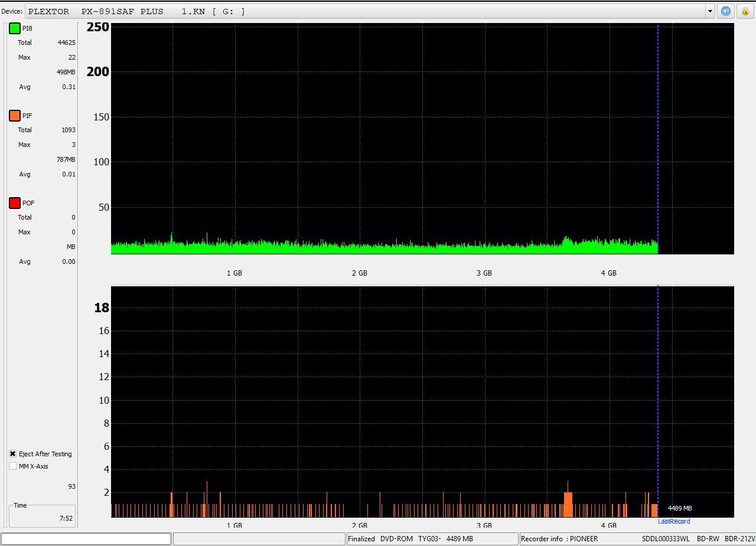Click the 4489 MB label in PIF graph

pyautogui.click(x=679, y=508)
